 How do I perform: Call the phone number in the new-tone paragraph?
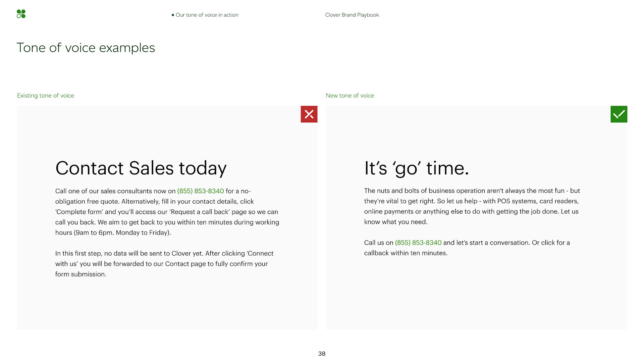click(418, 243)
